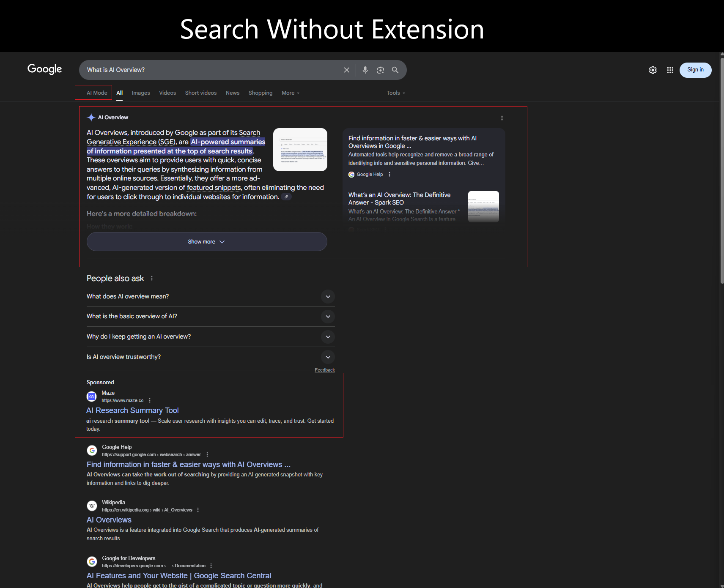Click the AI Overview screenshot thumbnail
This screenshot has height=588, width=724.
point(300,150)
